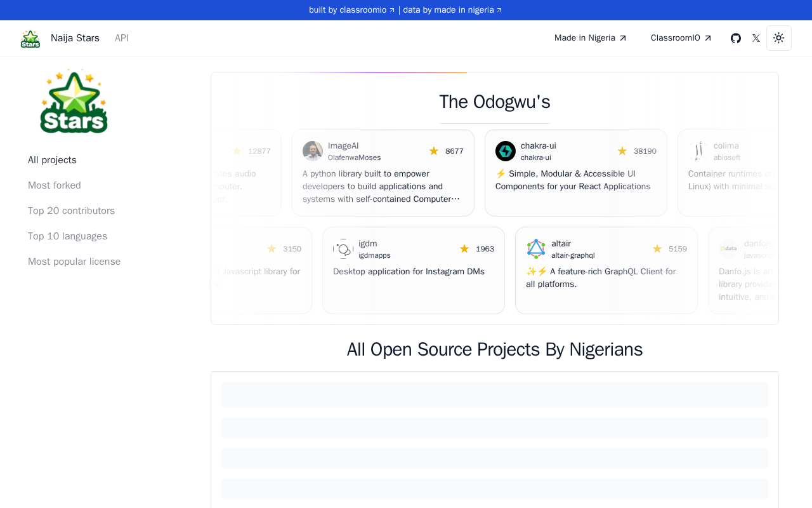This screenshot has width=812, height=508.
Task: Open the X (Twitter) icon link
Action: (756, 38)
